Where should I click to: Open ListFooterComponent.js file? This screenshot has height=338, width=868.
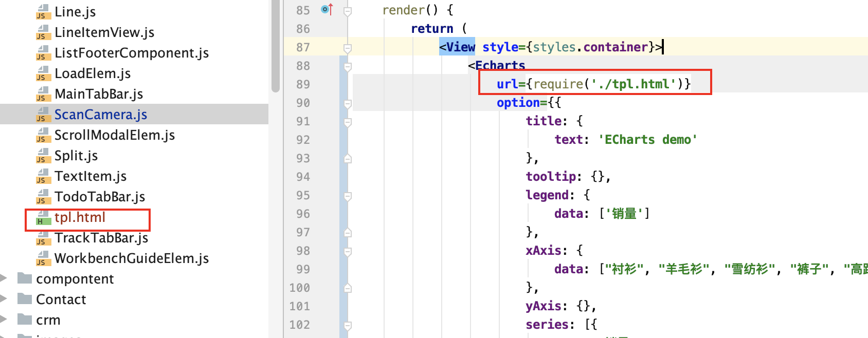[x=132, y=53]
